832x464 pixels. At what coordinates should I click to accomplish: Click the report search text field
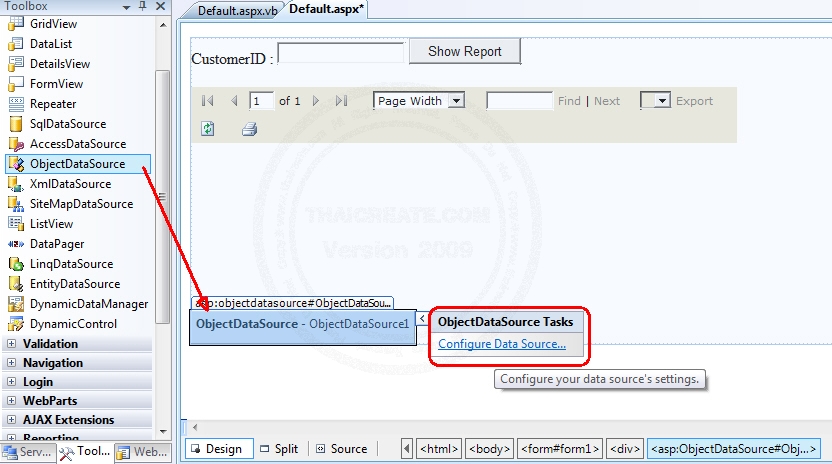tap(519, 100)
